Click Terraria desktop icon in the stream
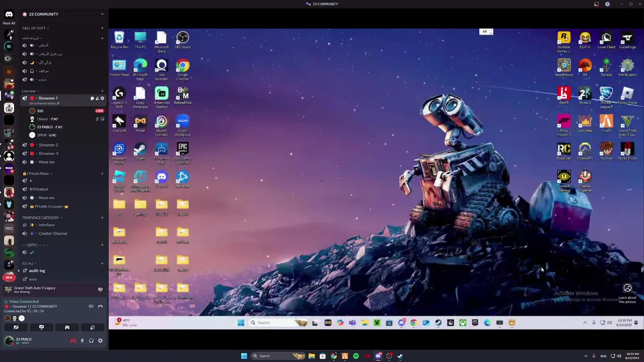Viewport: 644px width, 362px height. 606,68
